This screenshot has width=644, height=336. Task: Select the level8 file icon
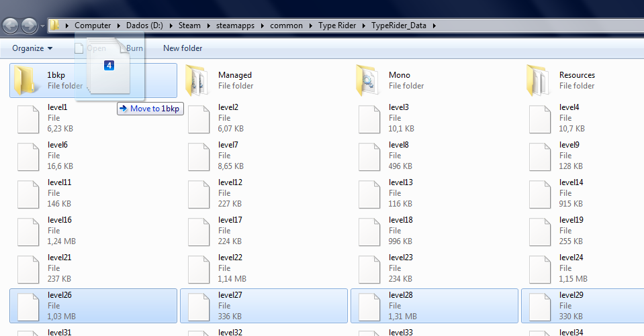click(x=369, y=157)
